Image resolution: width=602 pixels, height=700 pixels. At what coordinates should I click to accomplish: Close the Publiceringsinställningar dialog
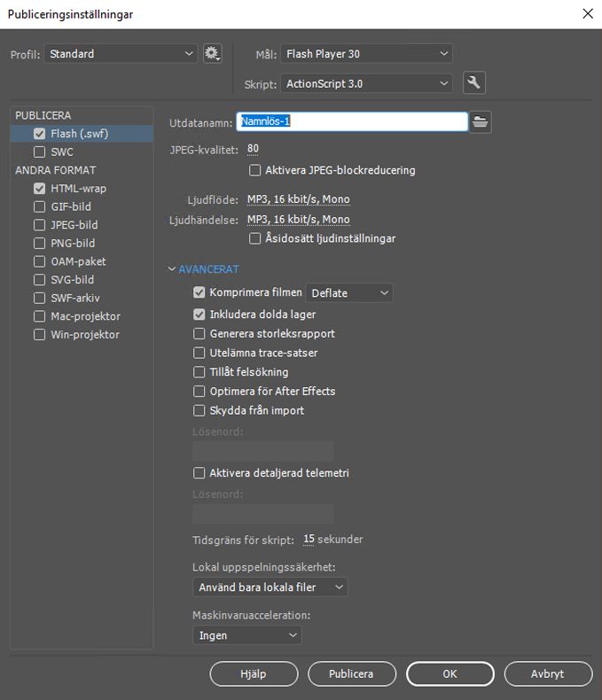(x=587, y=13)
